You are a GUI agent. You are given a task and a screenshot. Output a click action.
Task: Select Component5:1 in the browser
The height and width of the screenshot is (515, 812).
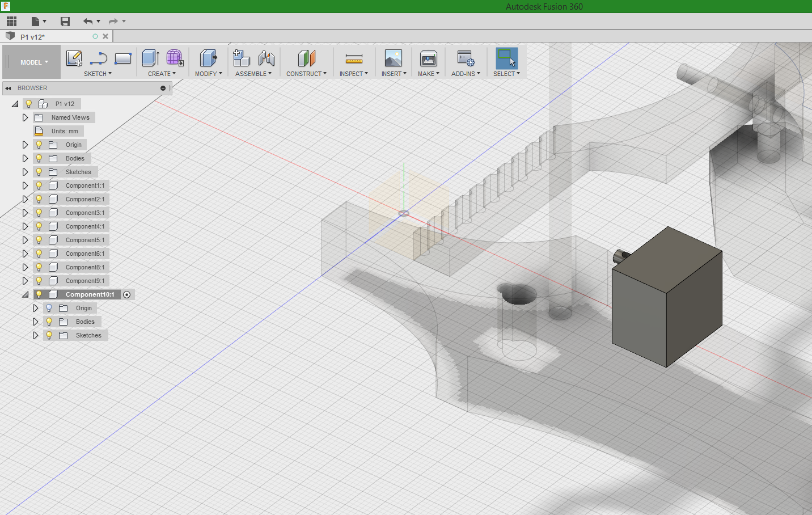pyautogui.click(x=85, y=240)
